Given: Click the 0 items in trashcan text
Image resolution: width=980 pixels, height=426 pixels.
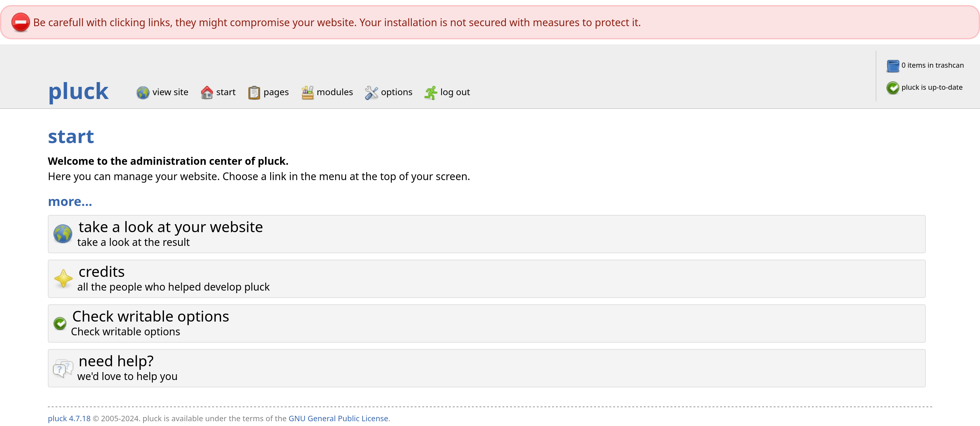Looking at the screenshot, I should (932, 65).
